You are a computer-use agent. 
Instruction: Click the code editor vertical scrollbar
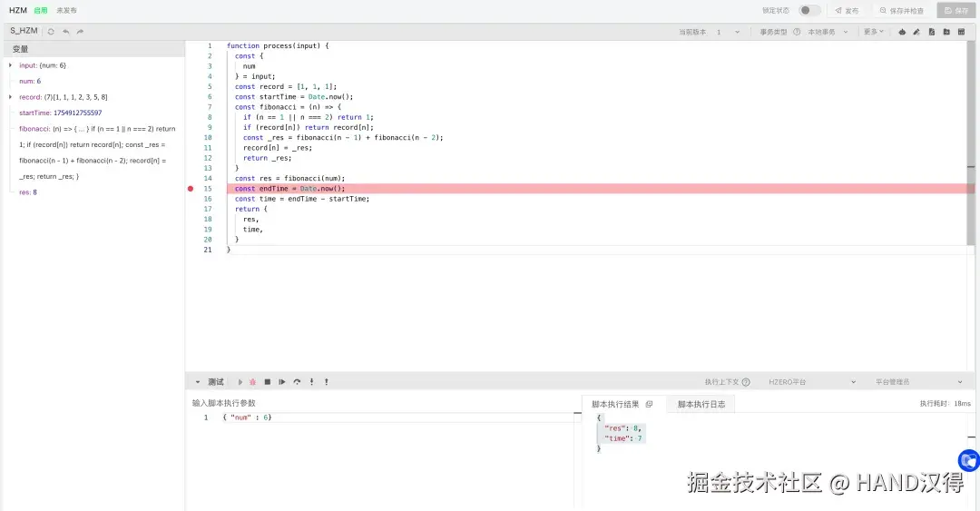(x=971, y=142)
